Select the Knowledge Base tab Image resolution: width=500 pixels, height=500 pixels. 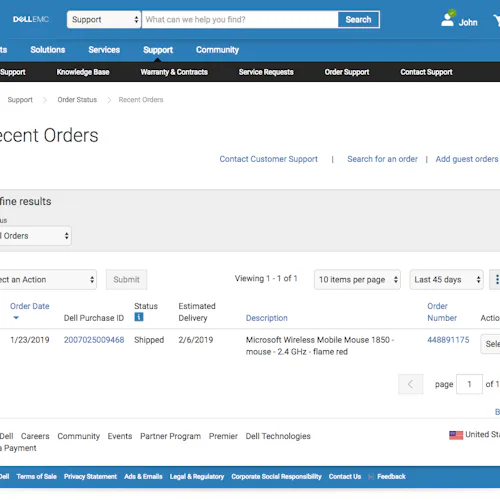(x=83, y=72)
